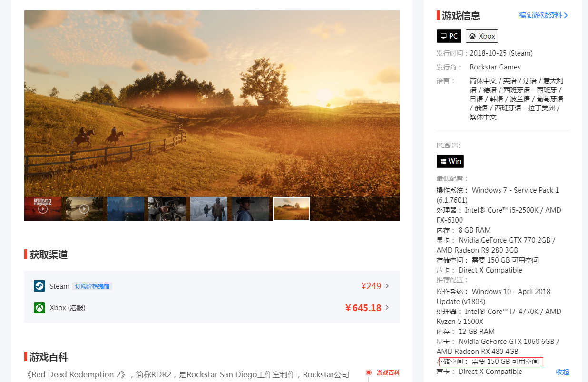Screen dimensions: 588x382
Task: Click the 游戏百科 section heading
Action: pos(49,357)
